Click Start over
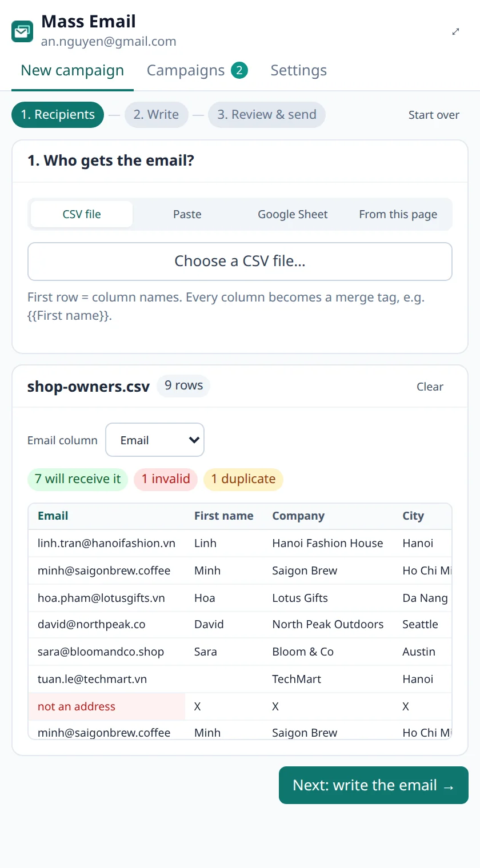The width and height of the screenshot is (480, 868). 434,115
